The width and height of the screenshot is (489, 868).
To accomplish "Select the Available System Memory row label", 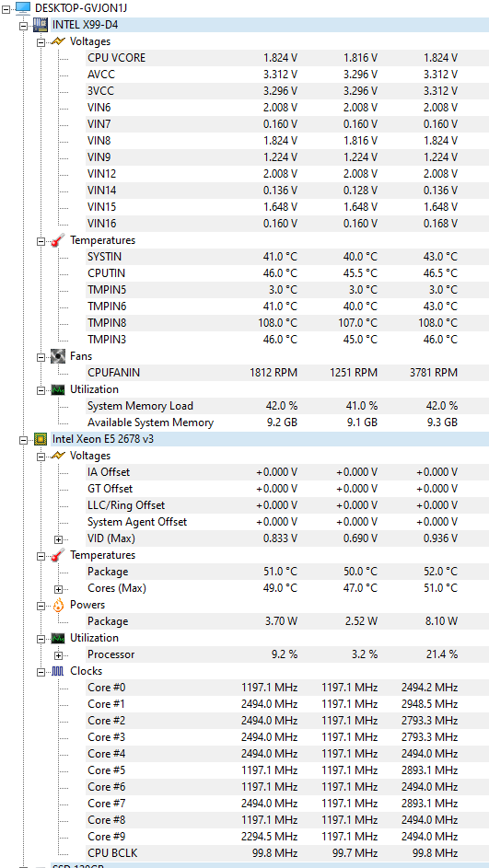I will pos(150,422).
